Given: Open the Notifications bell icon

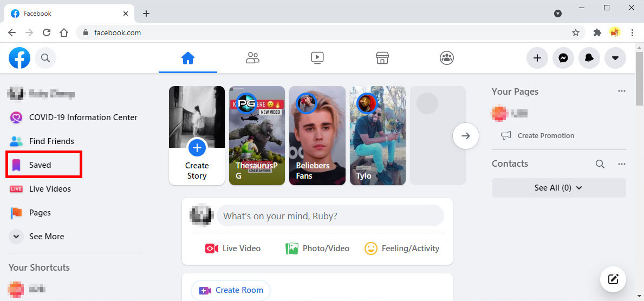Looking at the screenshot, I should (589, 58).
